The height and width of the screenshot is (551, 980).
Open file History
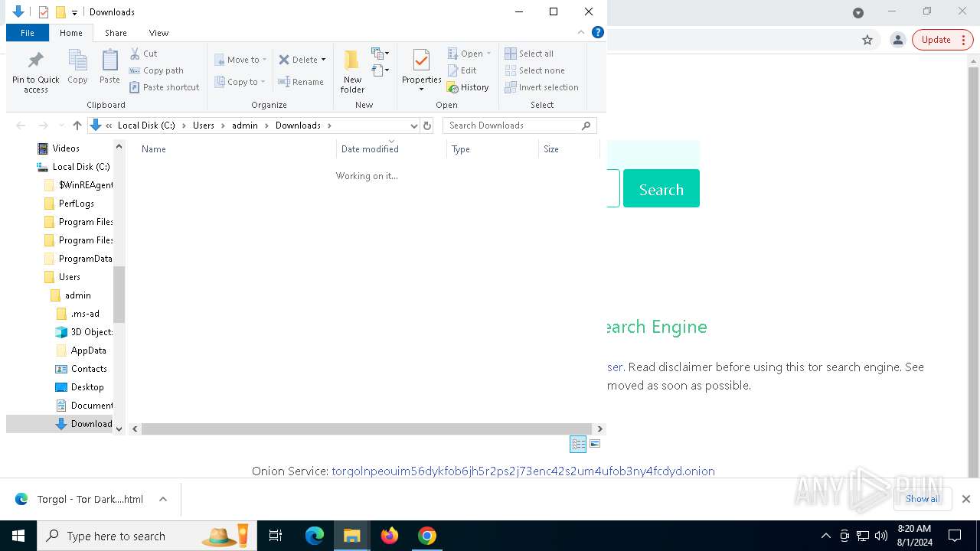tap(468, 87)
